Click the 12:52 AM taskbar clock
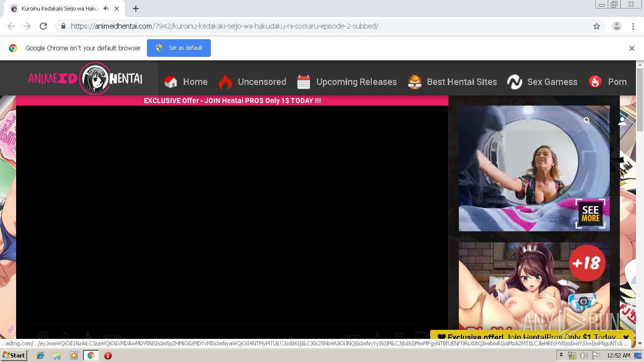This screenshot has width=644, height=362. [618, 355]
